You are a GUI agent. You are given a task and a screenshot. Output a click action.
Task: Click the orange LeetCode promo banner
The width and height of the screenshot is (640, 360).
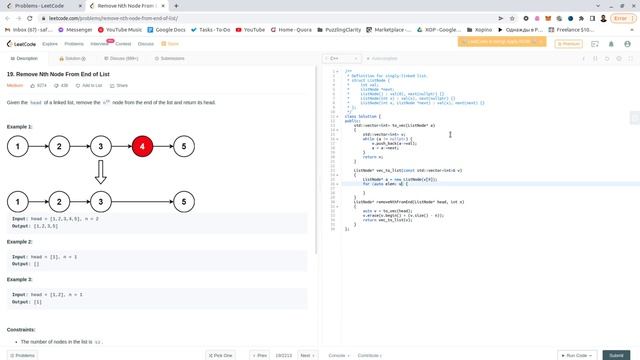coord(502,42)
